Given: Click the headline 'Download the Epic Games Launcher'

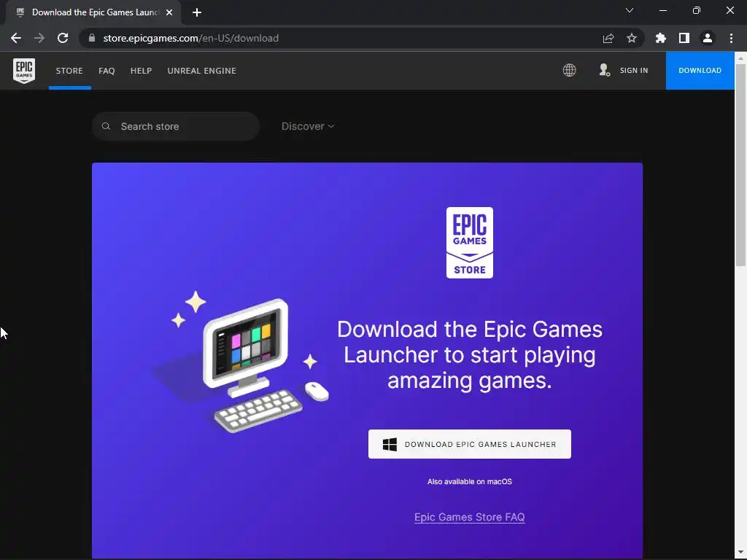Looking at the screenshot, I should click(x=470, y=355).
